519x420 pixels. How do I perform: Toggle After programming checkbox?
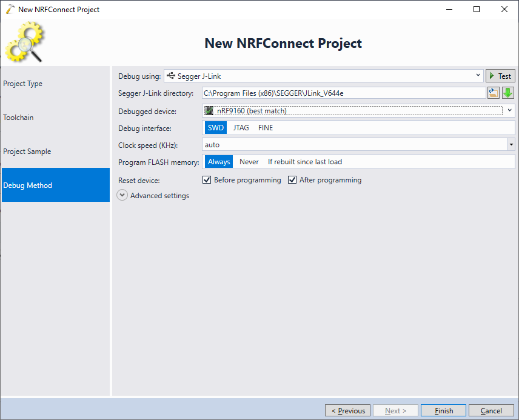click(292, 180)
